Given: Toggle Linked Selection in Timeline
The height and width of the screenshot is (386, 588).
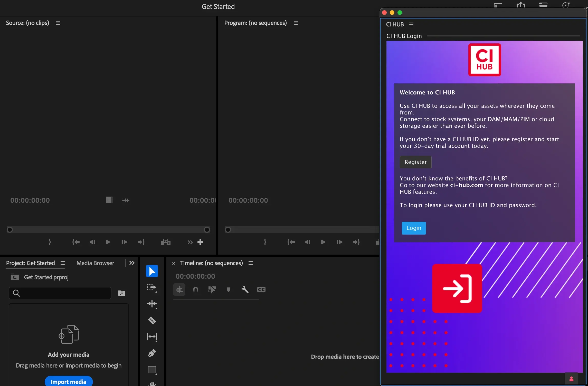Looking at the screenshot, I should pos(212,290).
